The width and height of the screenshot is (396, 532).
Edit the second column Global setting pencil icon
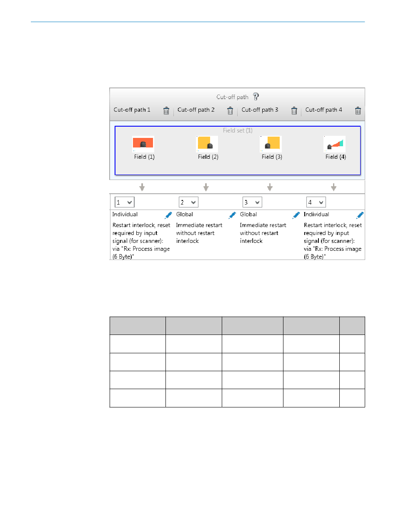pyautogui.click(x=232, y=215)
